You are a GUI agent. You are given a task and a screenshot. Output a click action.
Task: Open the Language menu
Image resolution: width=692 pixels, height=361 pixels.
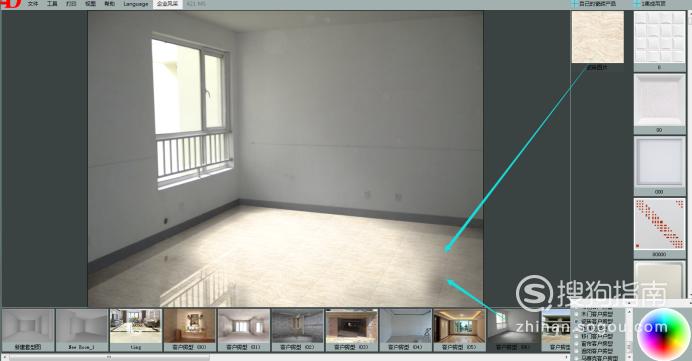point(136,4)
